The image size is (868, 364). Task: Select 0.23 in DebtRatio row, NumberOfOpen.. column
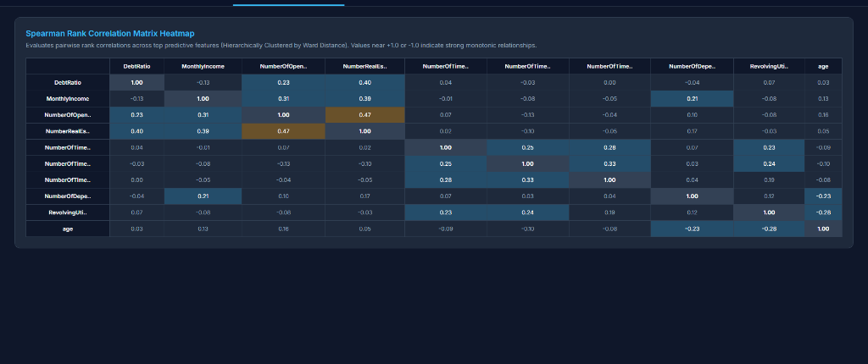(x=283, y=82)
